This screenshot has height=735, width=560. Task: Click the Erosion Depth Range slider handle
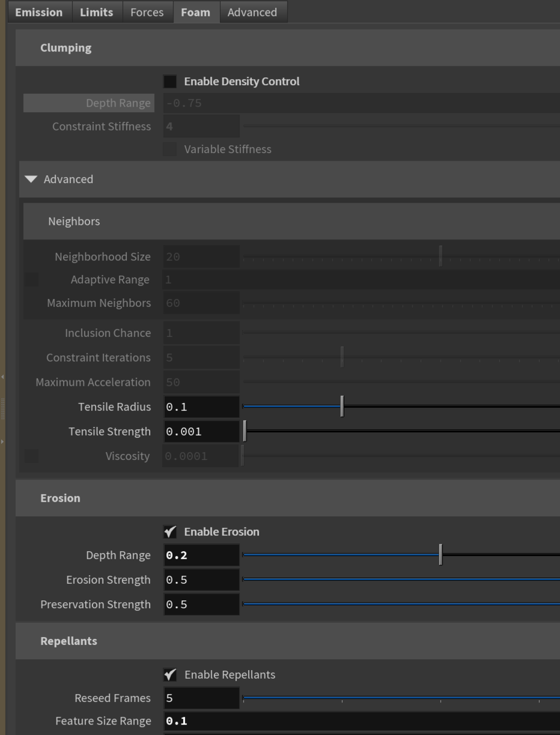pyautogui.click(x=441, y=555)
